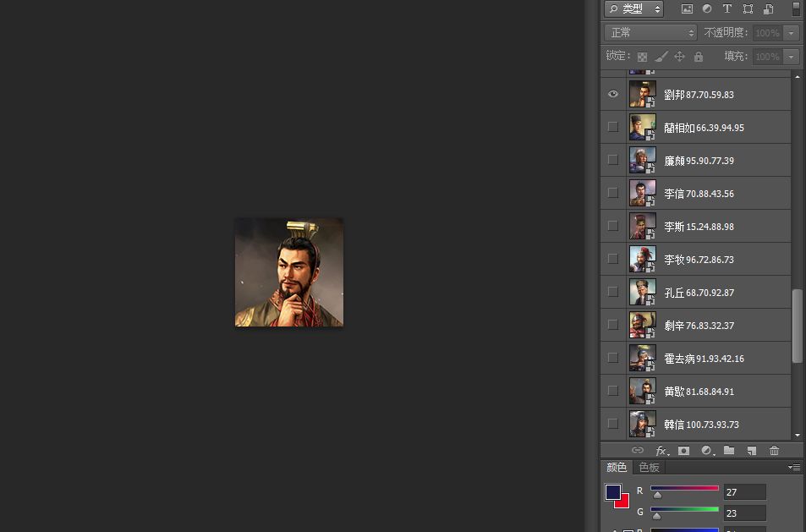Click layers panel scroll down arrow
806x532 pixels.
pos(798,435)
